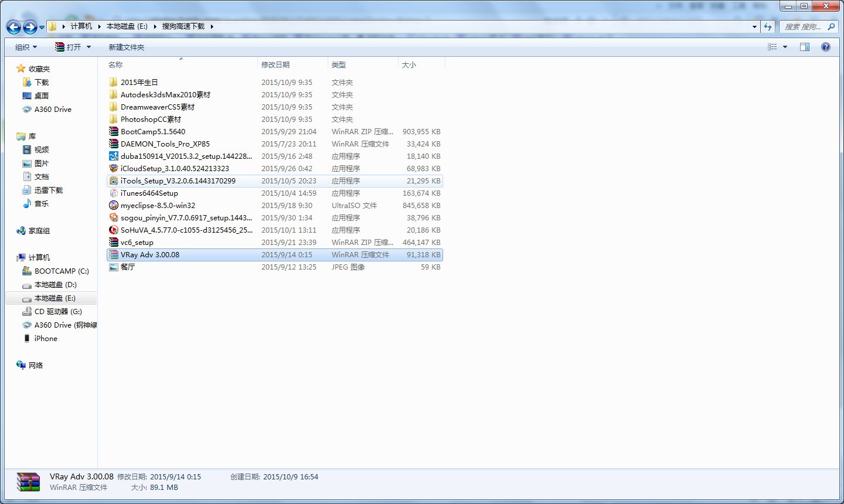Click the change view icon in toolbar

point(772,47)
